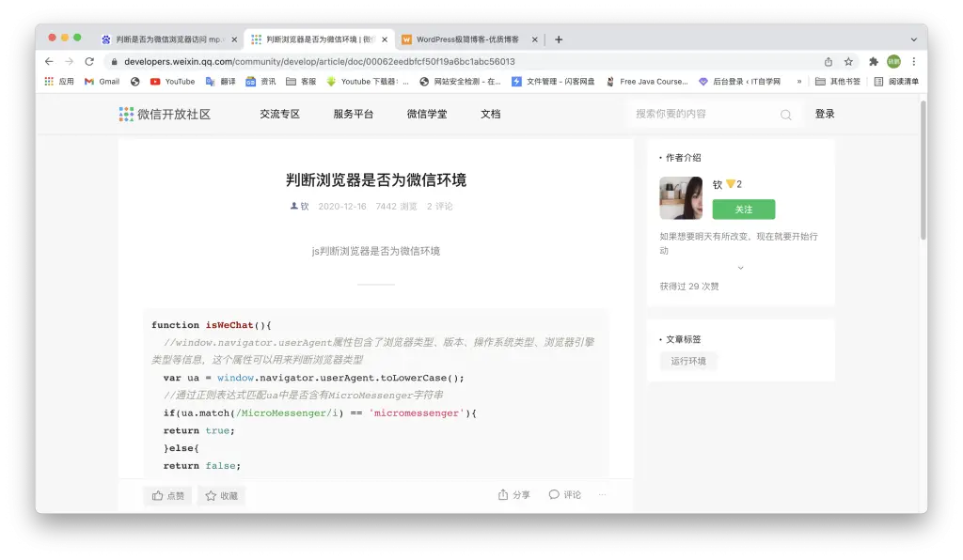This screenshot has width=963, height=560.
Task: Open new browser tab with plus
Action: pyautogui.click(x=559, y=39)
